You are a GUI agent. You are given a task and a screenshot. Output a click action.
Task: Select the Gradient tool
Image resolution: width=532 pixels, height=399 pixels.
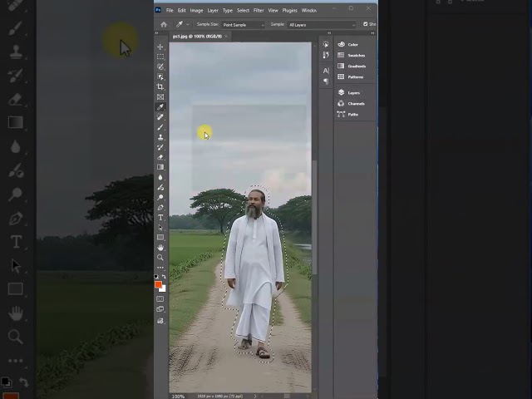[x=160, y=167]
